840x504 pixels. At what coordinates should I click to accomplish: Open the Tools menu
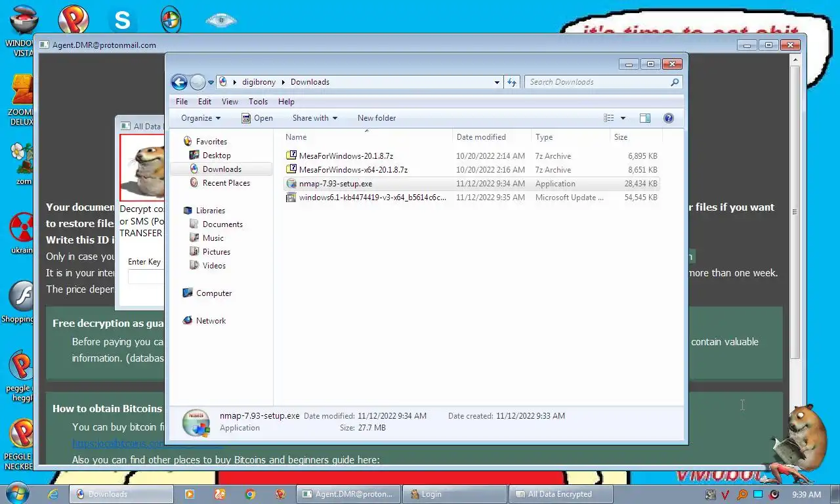pyautogui.click(x=258, y=102)
